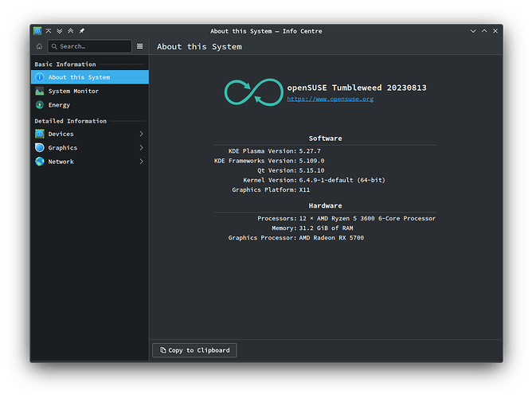Click the Qt Version value 5.15.10
Screen dimensions: 532x398
311,170
